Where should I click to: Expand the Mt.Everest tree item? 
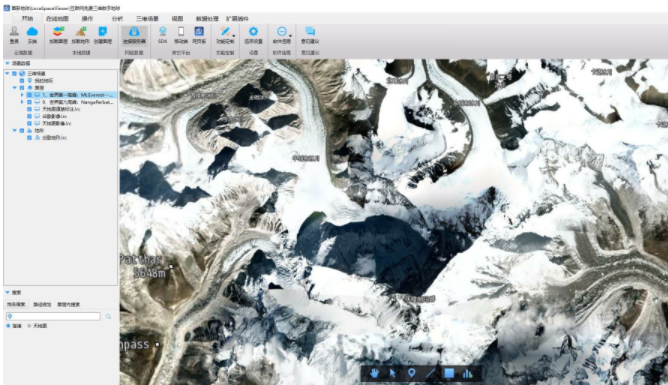click(x=22, y=95)
